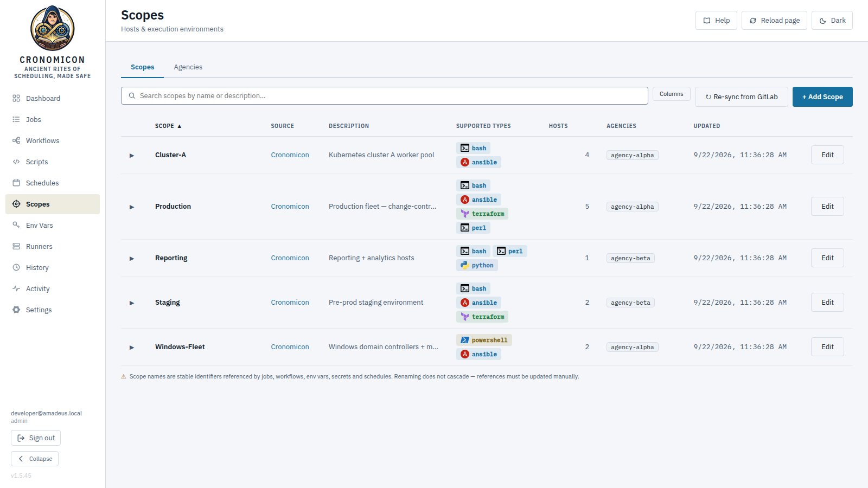This screenshot has width=868, height=488.
Task: Click agency-alpha tag in Cluster-A row
Action: click(x=632, y=155)
